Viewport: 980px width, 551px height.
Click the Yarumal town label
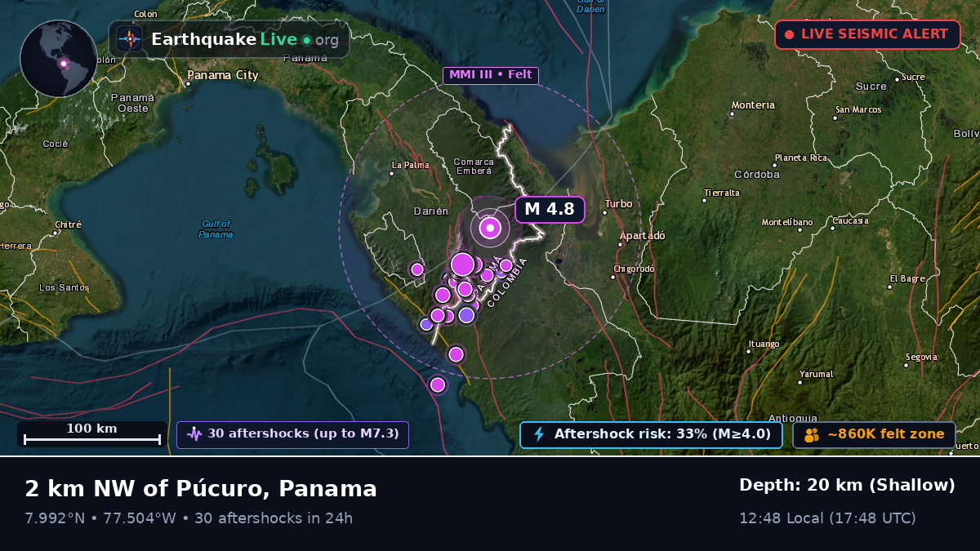point(817,374)
